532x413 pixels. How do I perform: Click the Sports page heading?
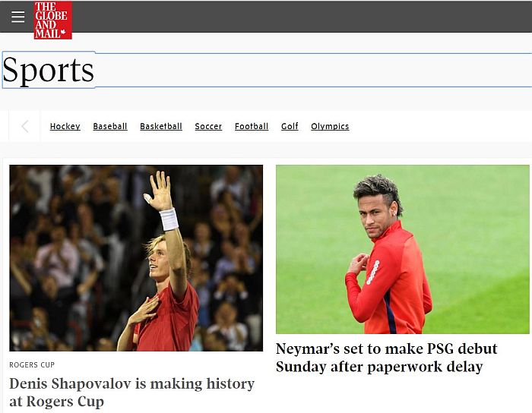[48, 70]
